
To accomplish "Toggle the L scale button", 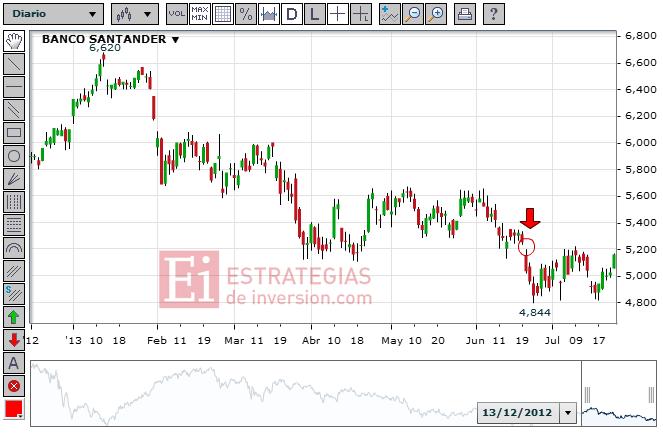I will click(315, 14).
